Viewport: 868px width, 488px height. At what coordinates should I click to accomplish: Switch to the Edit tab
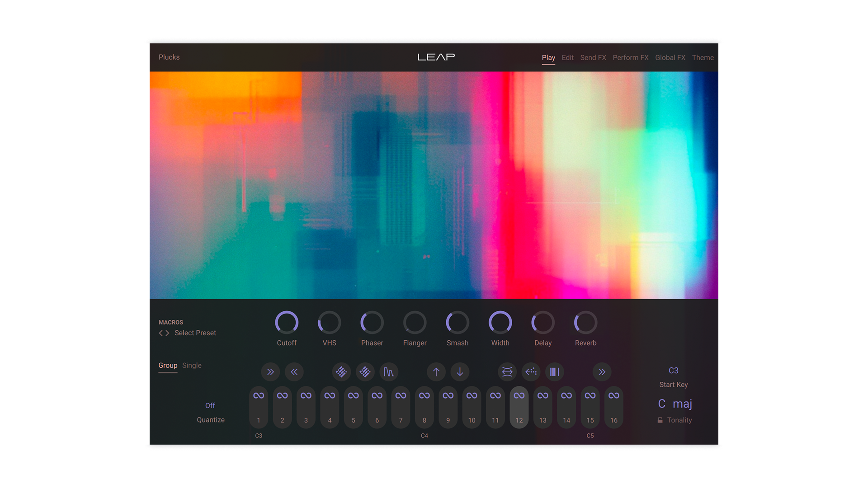567,57
